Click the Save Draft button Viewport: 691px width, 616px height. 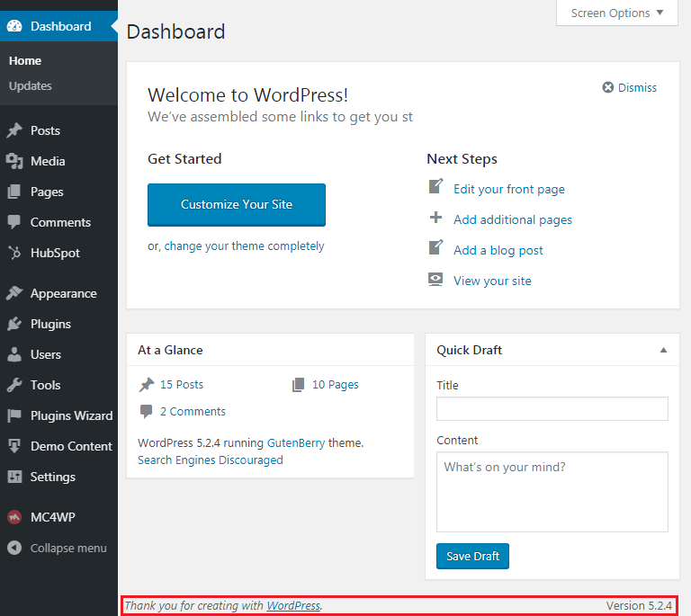(473, 556)
